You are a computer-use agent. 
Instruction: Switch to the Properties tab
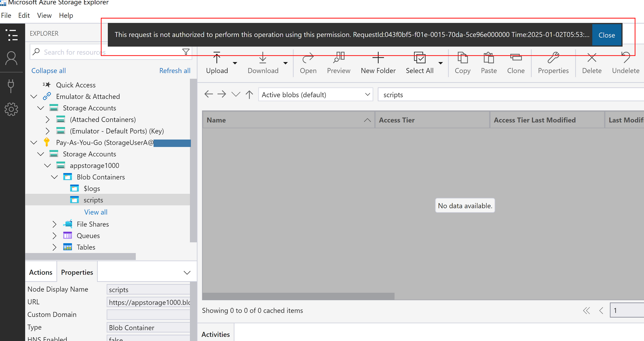click(x=77, y=272)
